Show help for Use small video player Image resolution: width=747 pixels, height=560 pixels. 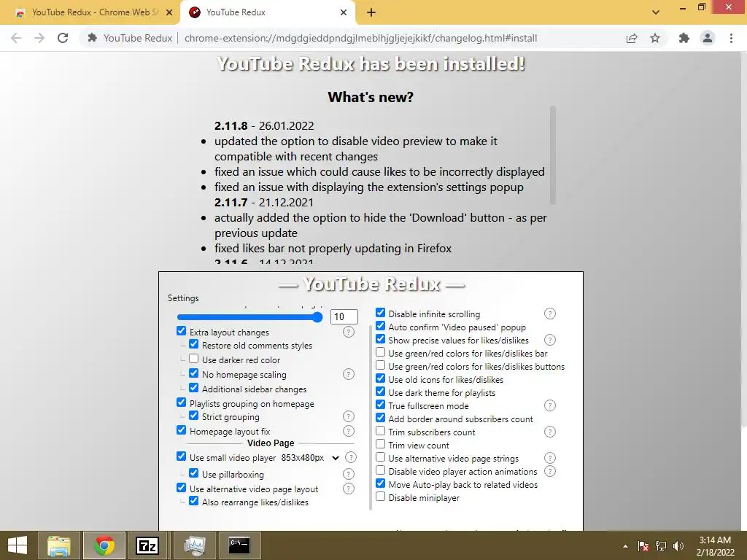[x=351, y=457]
